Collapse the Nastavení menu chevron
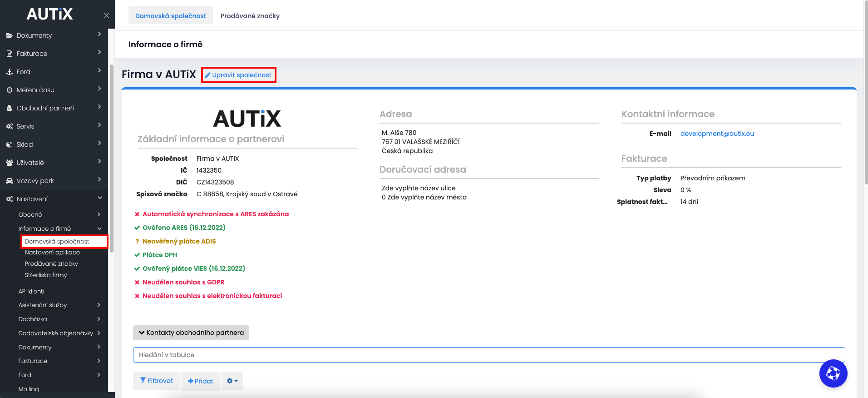 99,198
